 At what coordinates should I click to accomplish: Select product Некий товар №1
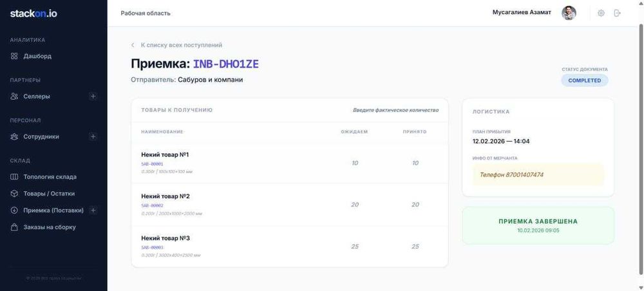(165, 155)
